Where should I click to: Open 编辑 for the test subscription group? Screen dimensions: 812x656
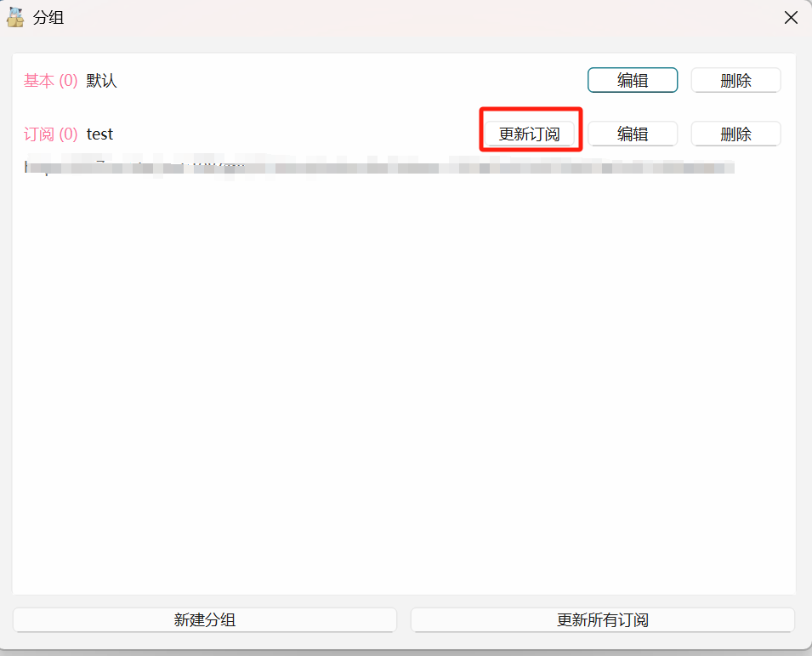(x=632, y=134)
